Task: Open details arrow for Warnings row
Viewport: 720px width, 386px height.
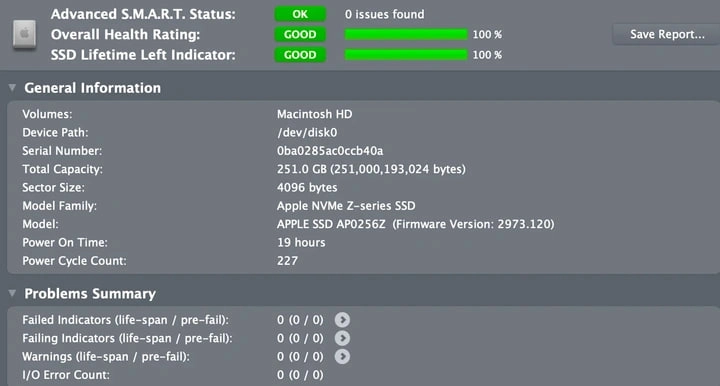Action: [x=342, y=357]
